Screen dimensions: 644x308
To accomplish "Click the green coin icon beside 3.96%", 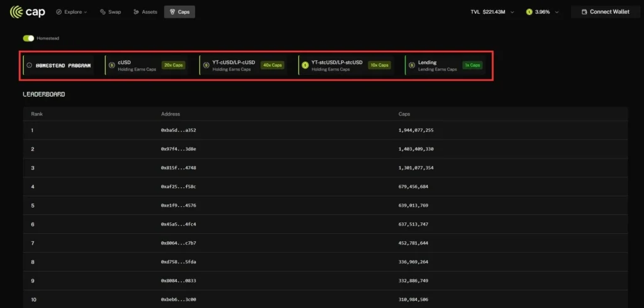I will point(529,12).
